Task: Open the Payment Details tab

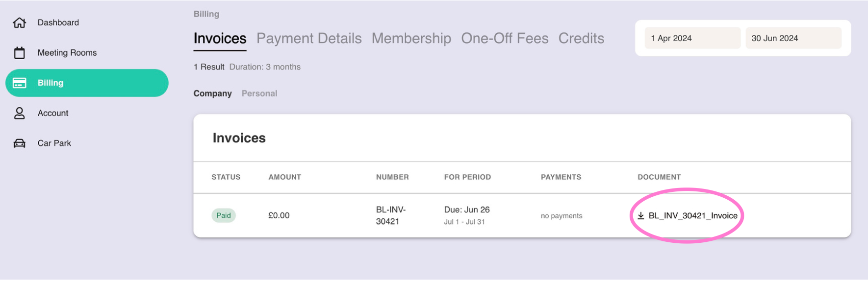Action: [x=309, y=38]
